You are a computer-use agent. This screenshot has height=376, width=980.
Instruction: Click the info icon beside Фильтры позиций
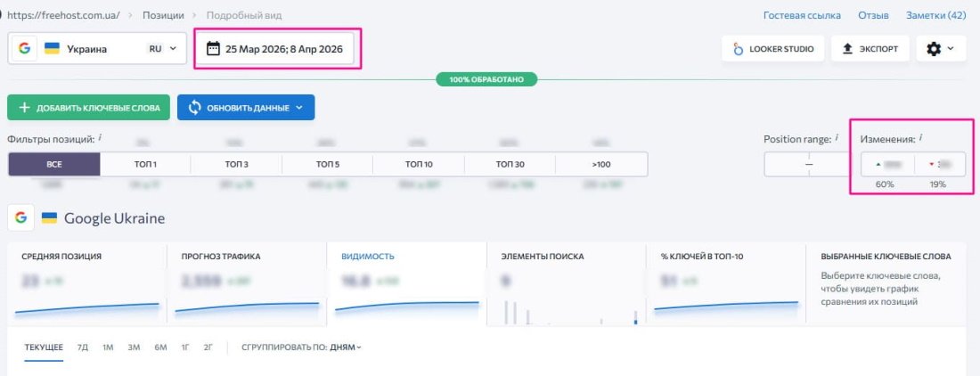100,138
